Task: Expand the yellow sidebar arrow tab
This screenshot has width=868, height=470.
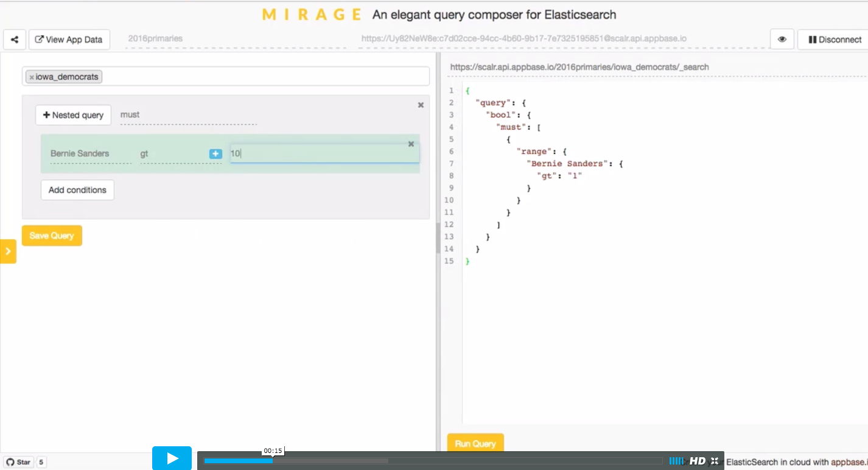Action: 8,251
